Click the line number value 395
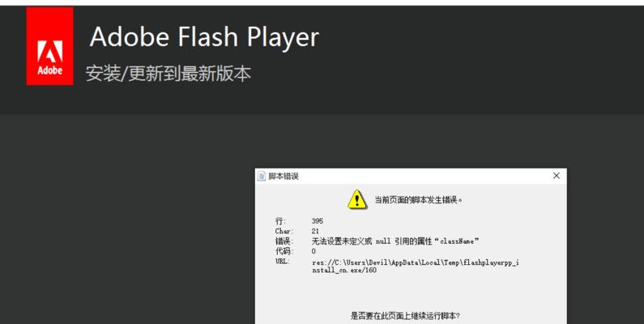644x324 pixels. (x=318, y=221)
